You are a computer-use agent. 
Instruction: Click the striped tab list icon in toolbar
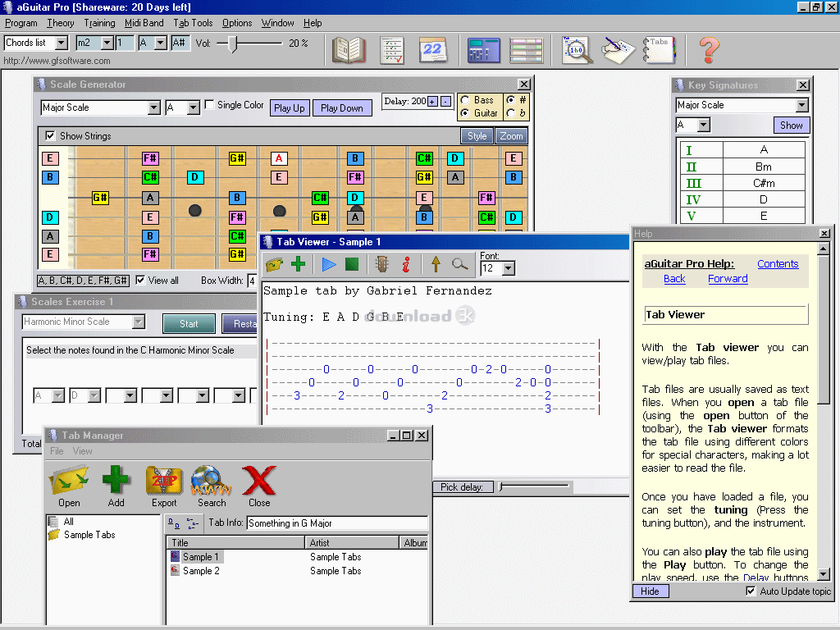(526, 50)
